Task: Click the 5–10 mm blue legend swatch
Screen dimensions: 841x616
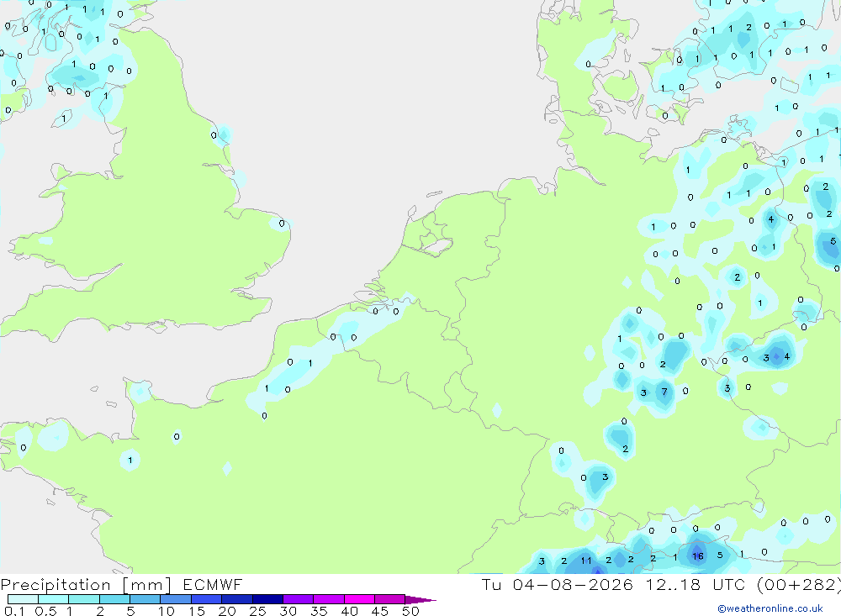Action: tap(145, 599)
